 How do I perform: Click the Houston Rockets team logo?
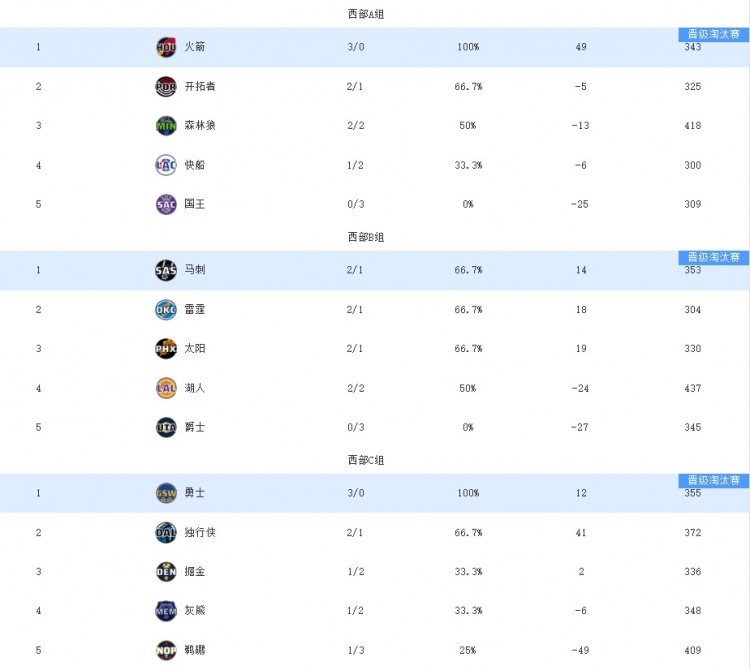point(166,47)
